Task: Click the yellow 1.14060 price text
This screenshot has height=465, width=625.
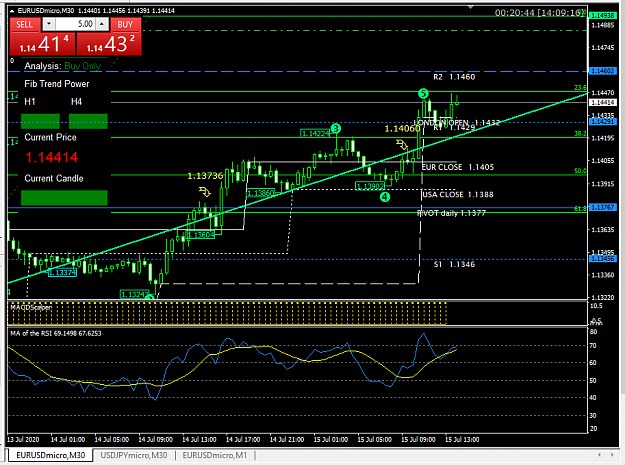Action: (x=402, y=128)
